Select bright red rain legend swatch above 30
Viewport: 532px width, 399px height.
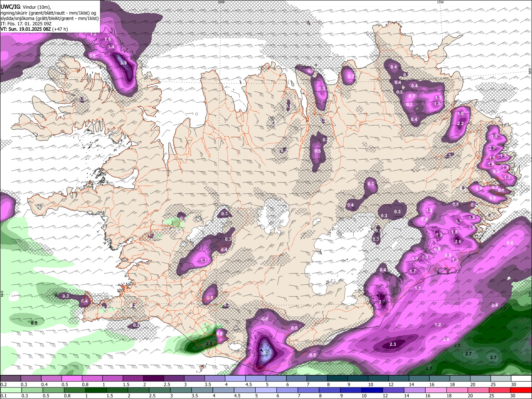(x=521, y=390)
